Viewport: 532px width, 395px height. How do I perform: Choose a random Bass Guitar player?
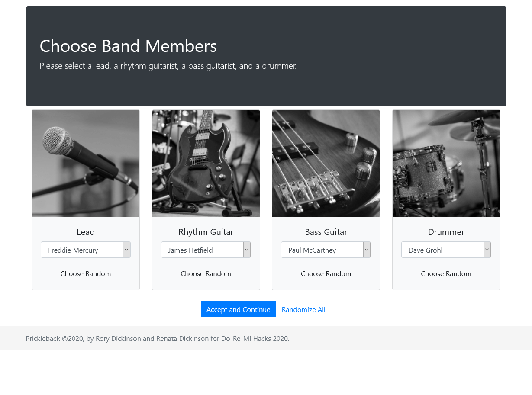click(x=326, y=273)
